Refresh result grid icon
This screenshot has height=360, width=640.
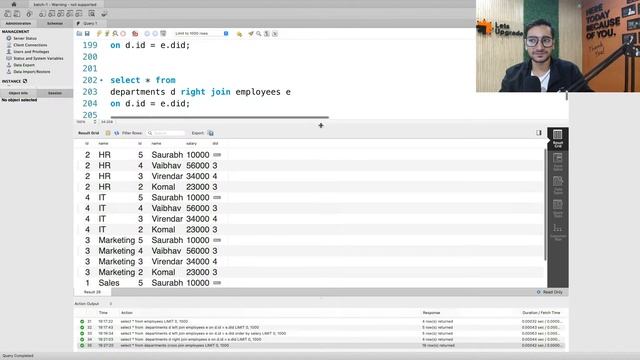click(x=117, y=133)
